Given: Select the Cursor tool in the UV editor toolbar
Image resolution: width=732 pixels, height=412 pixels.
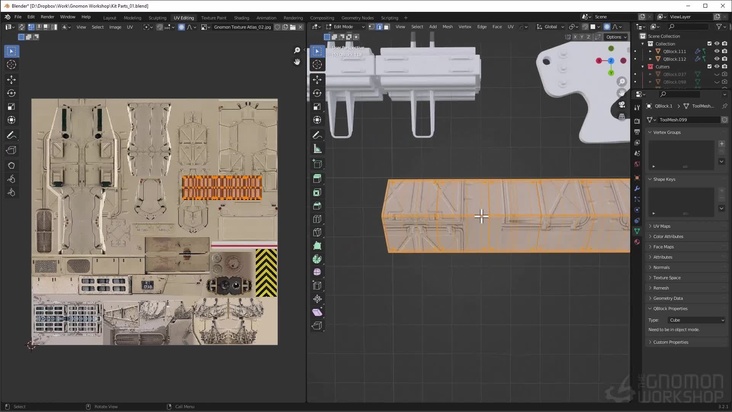Looking at the screenshot, I should [12, 65].
